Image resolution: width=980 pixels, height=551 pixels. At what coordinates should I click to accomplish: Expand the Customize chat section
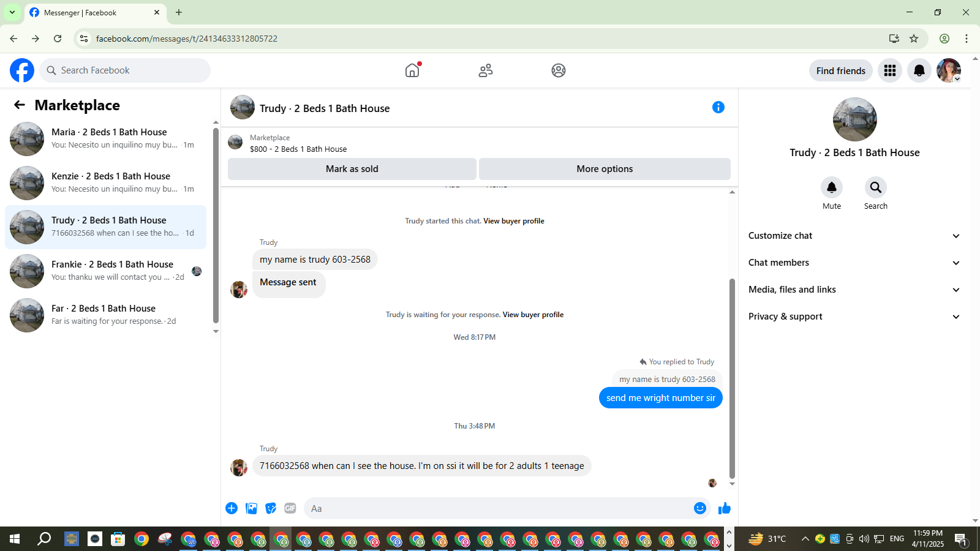pyautogui.click(x=854, y=236)
